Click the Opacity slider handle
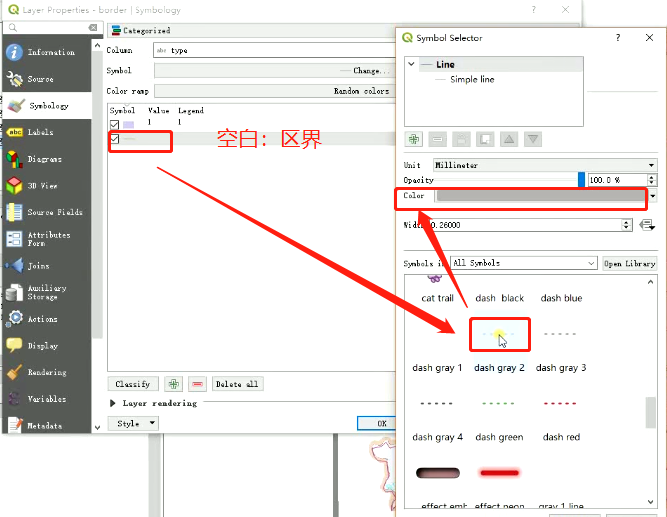This screenshot has height=517, width=667. [x=581, y=180]
